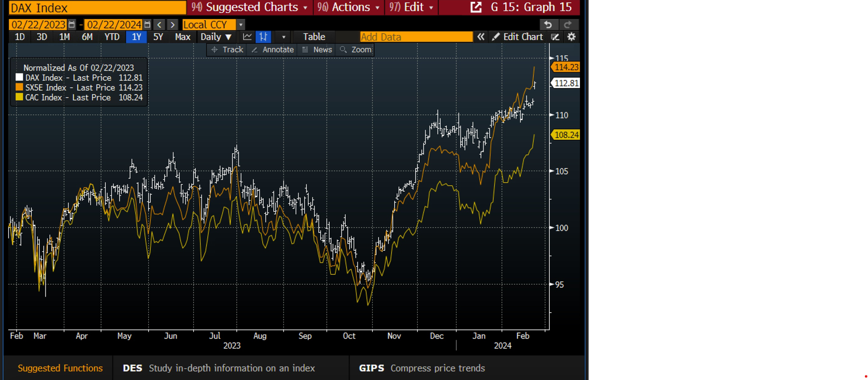
Task: Click the orange SX5E Index legend swatch
Action: click(20, 87)
